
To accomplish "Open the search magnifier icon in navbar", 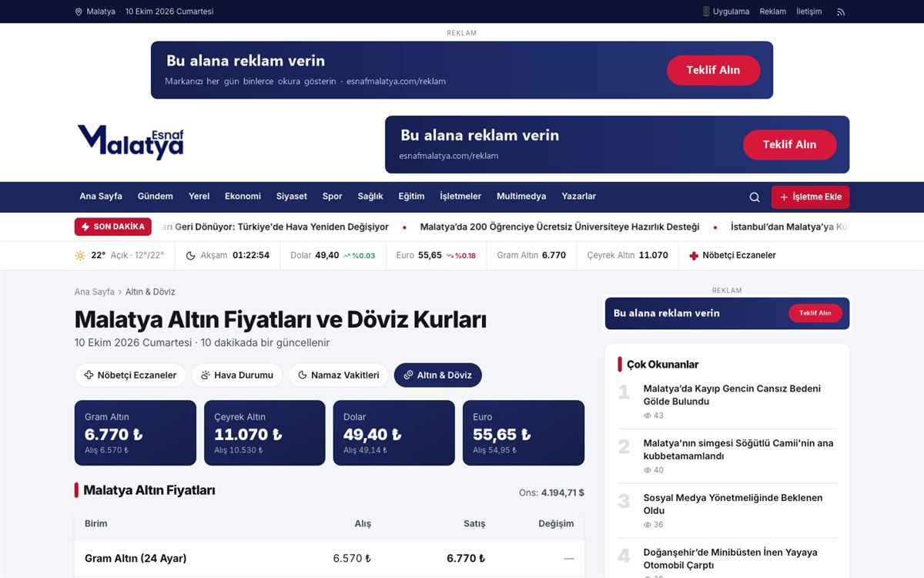I will 755,197.
